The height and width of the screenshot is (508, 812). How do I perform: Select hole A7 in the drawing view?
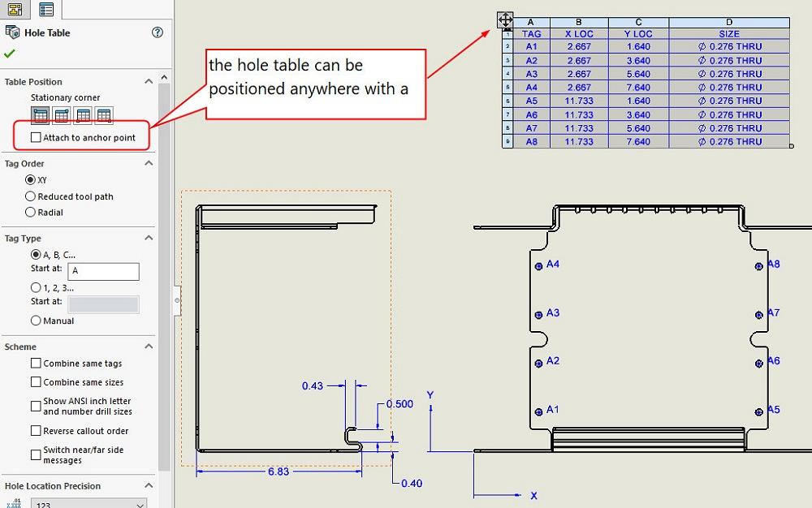(x=758, y=315)
